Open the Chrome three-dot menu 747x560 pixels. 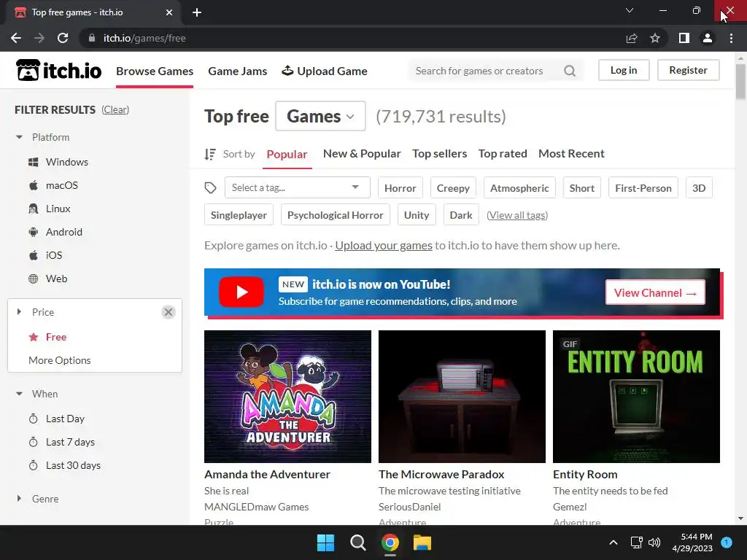pyautogui.click(x=731, y=38)
